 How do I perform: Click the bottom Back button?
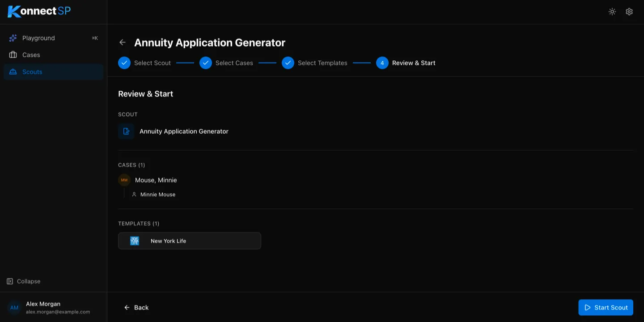coord(136,308)
